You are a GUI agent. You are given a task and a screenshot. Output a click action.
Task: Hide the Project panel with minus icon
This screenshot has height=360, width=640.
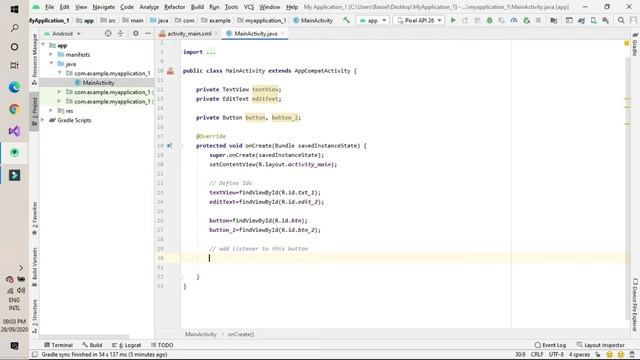point(148,33)
